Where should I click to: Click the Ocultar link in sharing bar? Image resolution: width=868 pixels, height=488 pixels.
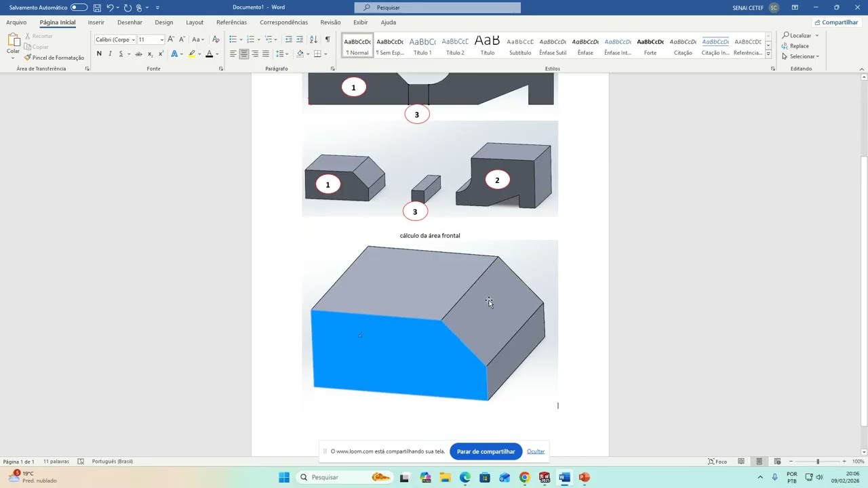[536, 451]
